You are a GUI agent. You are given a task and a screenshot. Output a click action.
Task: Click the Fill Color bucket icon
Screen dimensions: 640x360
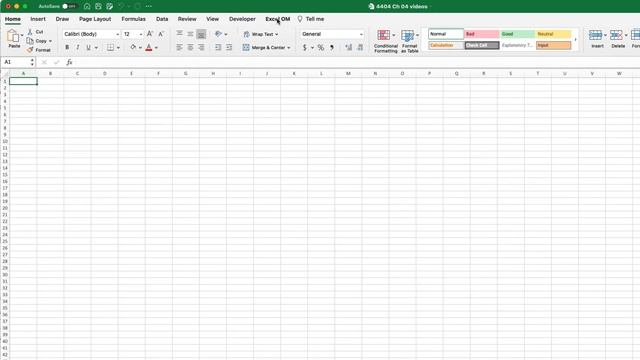coord(133,48)
